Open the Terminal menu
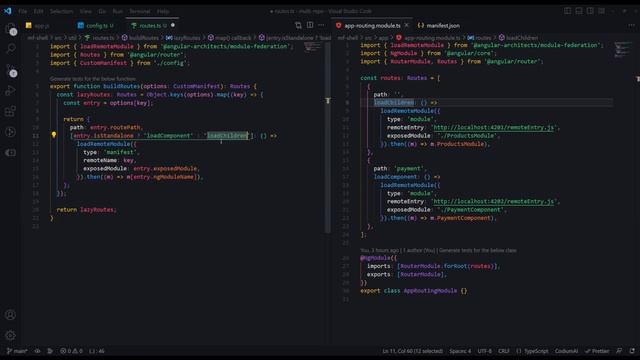The width and height of the screenshot is (640, 360). tap(140, 11)
